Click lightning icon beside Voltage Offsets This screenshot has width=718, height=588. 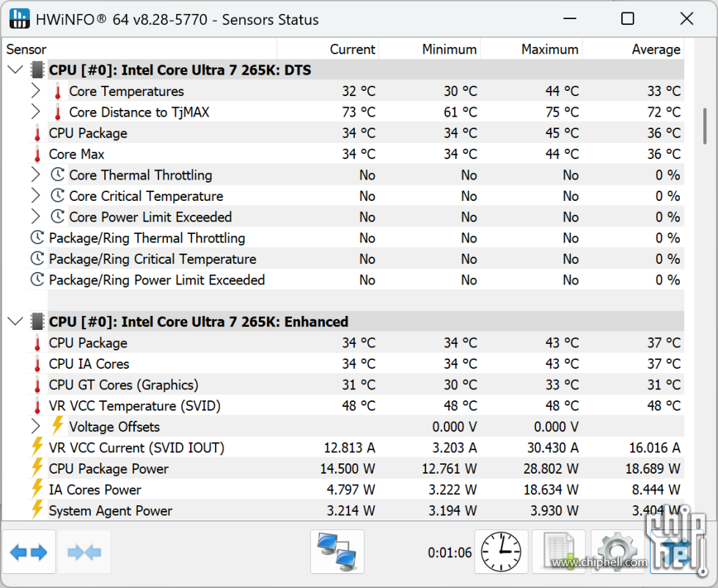pyautogui.click(x=57, y=425)
